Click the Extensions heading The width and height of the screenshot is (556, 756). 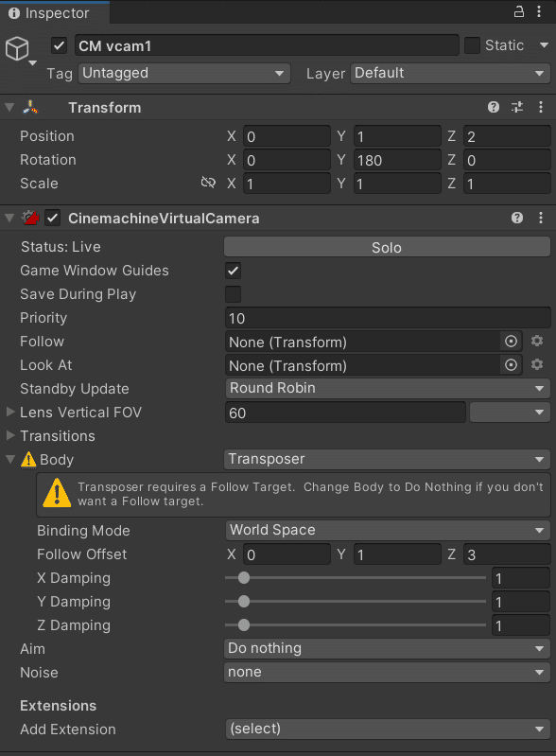pyautogui.click(x=59, y=705)
